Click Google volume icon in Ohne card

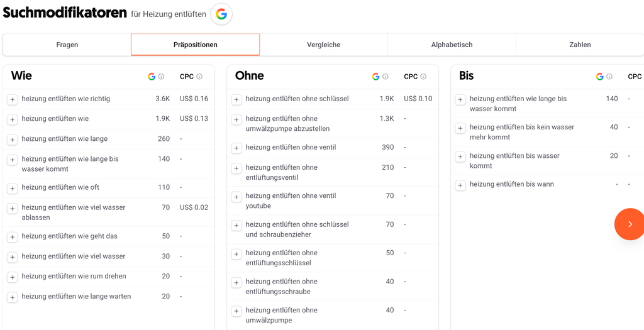tap(375, 76)
